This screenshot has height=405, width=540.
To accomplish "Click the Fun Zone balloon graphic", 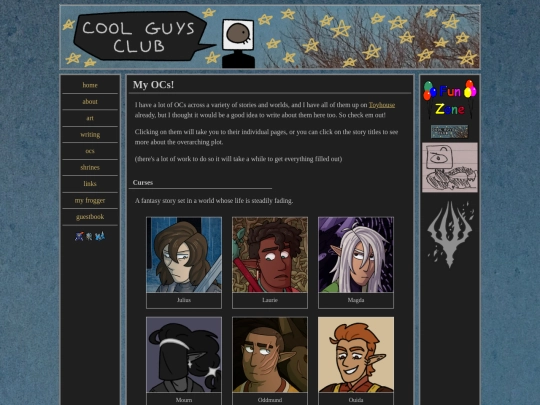I will tap(450, 100).
